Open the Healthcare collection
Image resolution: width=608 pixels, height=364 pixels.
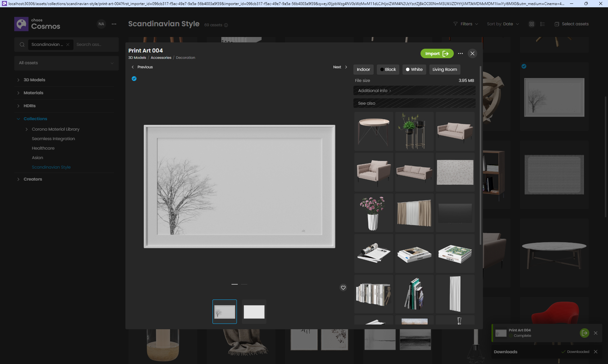click(43, 148)
